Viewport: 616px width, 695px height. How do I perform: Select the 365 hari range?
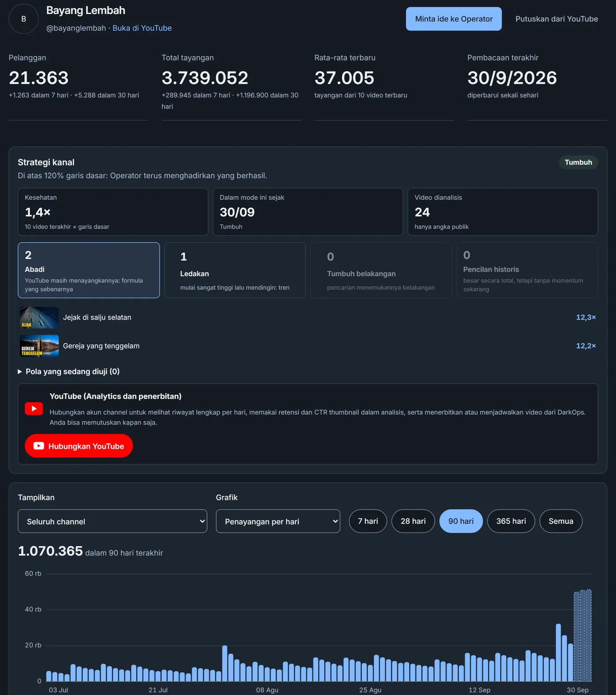coord(511,521)
